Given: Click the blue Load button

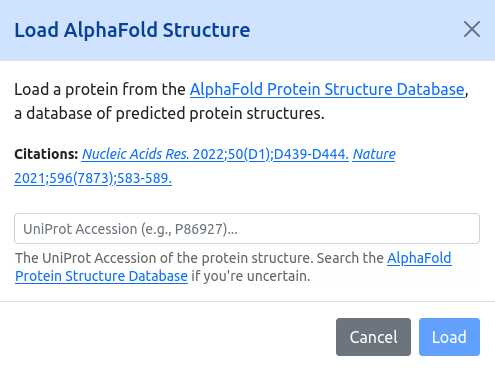Looking at the screenshot, I should (x=449, y=337).
